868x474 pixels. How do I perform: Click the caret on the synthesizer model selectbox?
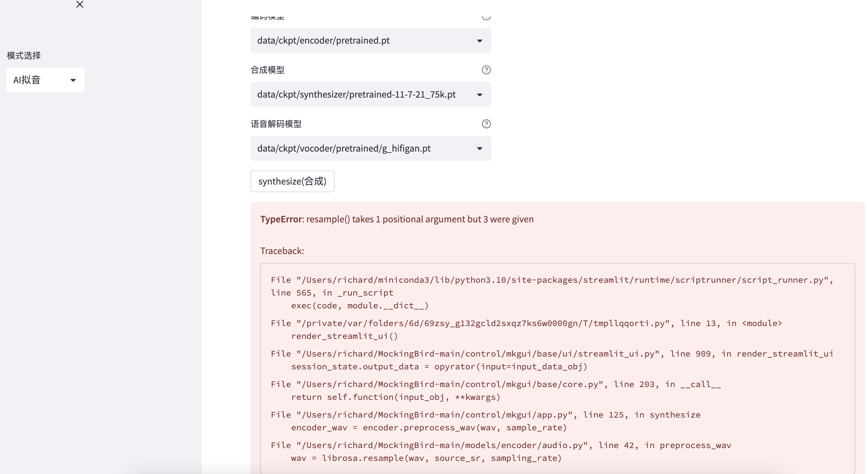[x=480, y=94]
